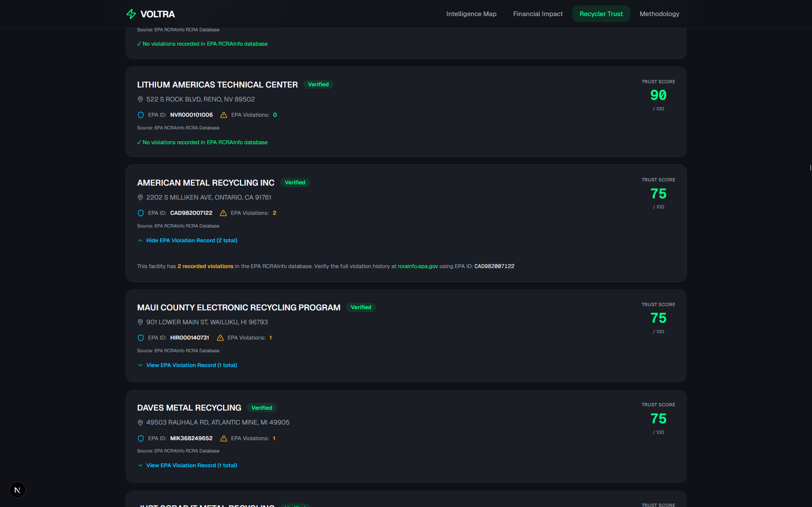
Task: Go to the Methodology tab
Action: click(659, 14)
